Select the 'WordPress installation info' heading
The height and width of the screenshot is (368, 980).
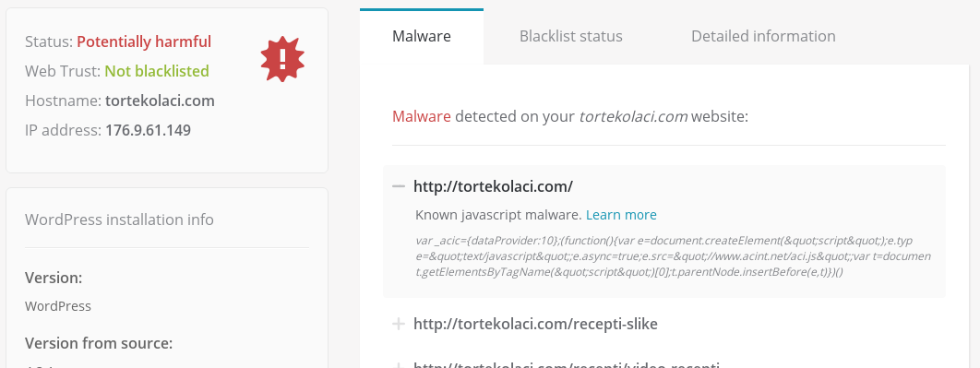[x=119, y=220]
